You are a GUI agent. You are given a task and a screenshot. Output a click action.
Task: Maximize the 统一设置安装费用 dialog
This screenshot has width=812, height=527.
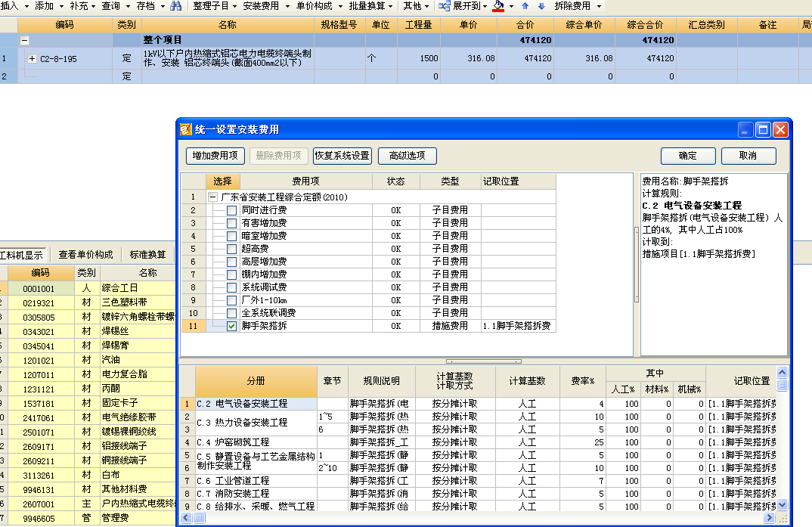[x=763, y=129]
